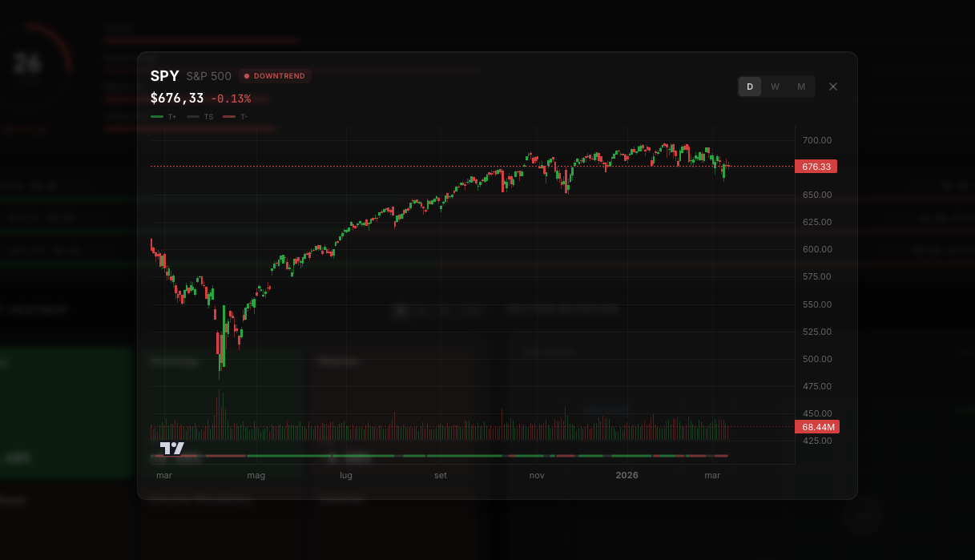Click the $676,33 price value
Image resolution: width=975 pixels, height=560 pixels.
177,99
